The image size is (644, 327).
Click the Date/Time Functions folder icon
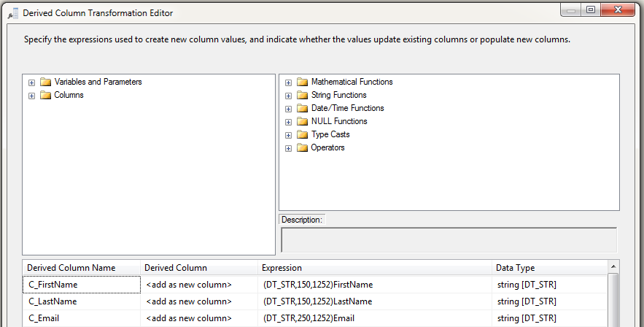[x=302, y=108]
